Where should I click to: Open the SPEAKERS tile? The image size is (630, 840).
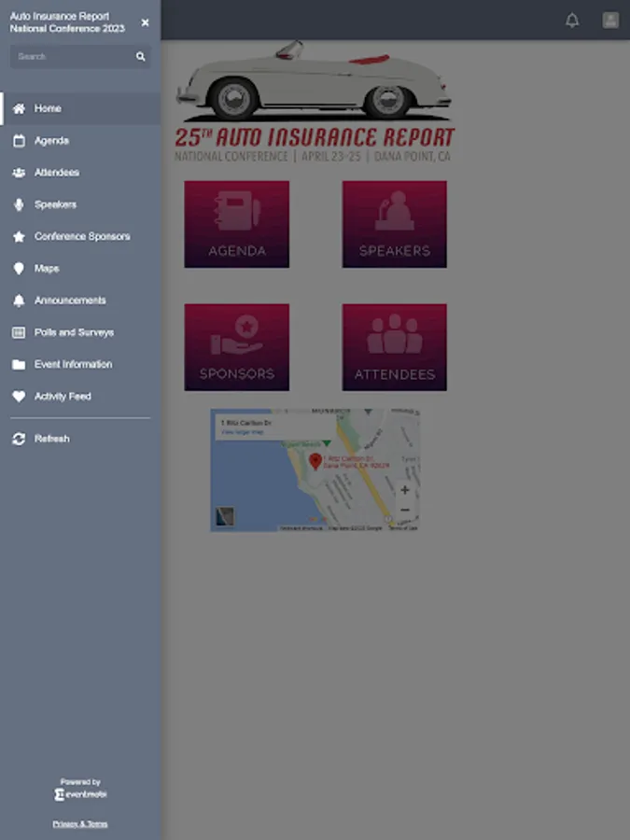point(394,224)
